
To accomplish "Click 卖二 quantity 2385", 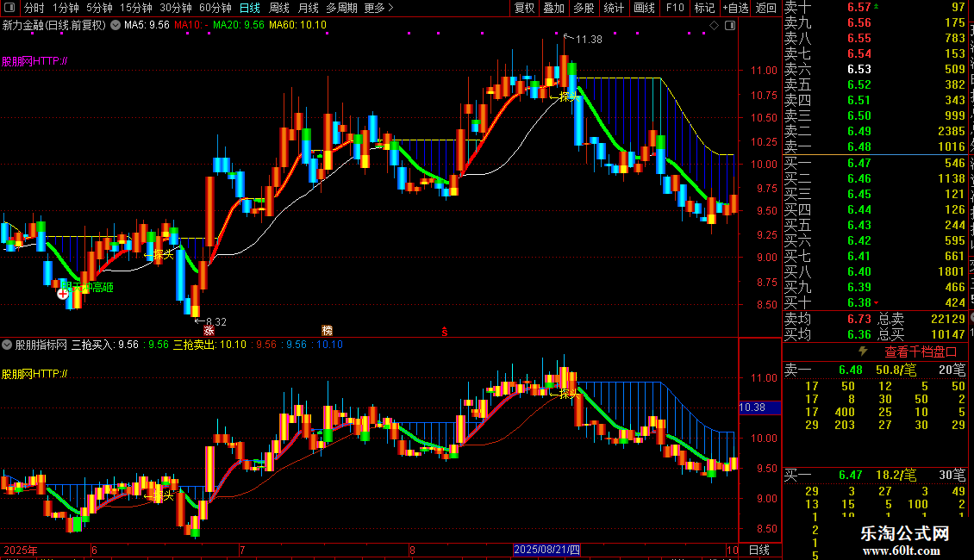I will coord(951,132).
